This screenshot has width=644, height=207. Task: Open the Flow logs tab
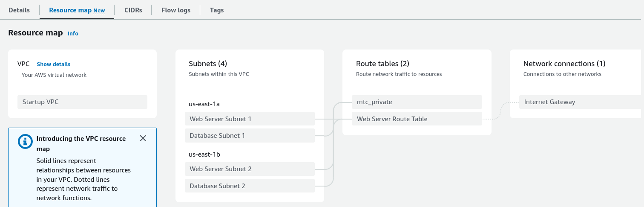pyautogui.click(x=176, y=10)
